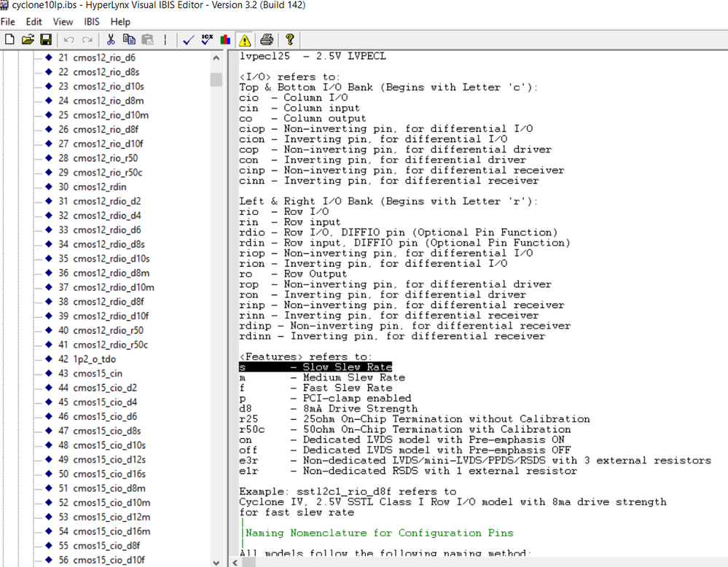Click diamond icon of 46 cmos15_cio_d6
Screen dimensions: 728x567
click(x=49, y=416)
